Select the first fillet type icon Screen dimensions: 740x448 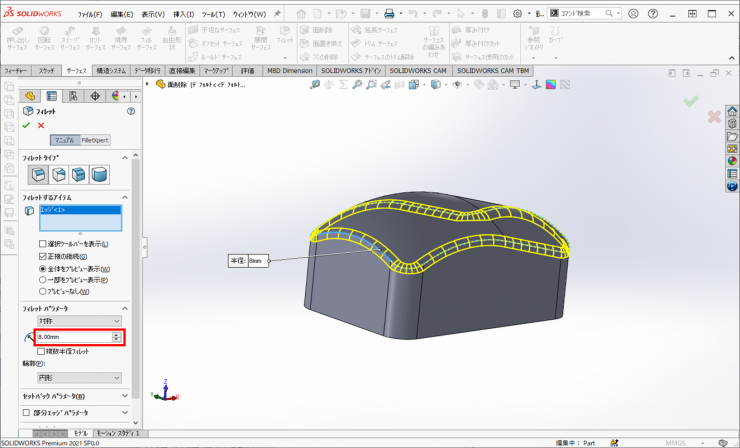(37, 175)
